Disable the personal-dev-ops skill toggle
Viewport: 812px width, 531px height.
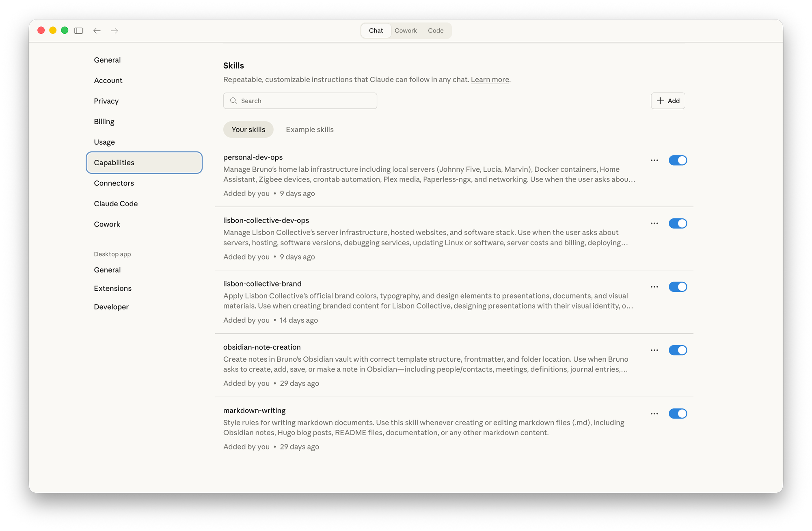coord(678,160)
